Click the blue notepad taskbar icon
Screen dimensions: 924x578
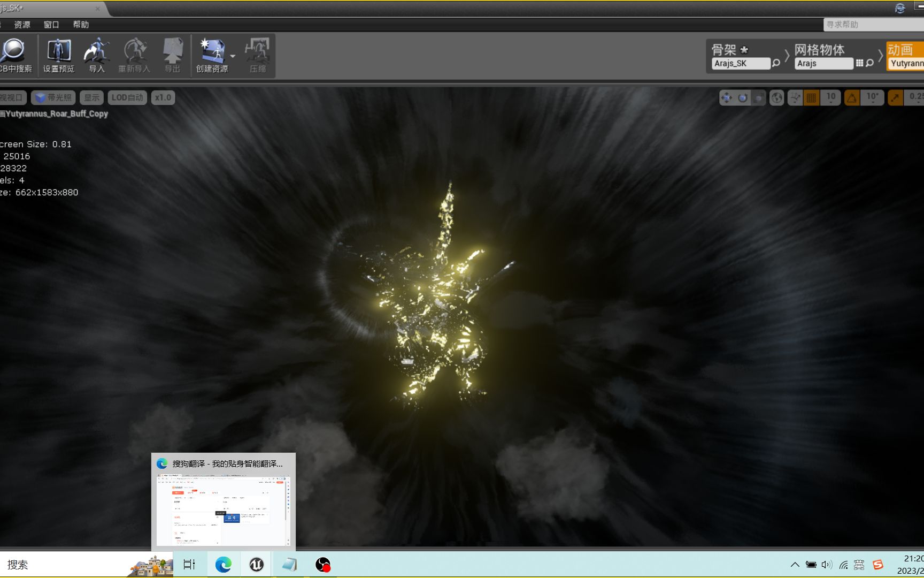click(289, 565)
